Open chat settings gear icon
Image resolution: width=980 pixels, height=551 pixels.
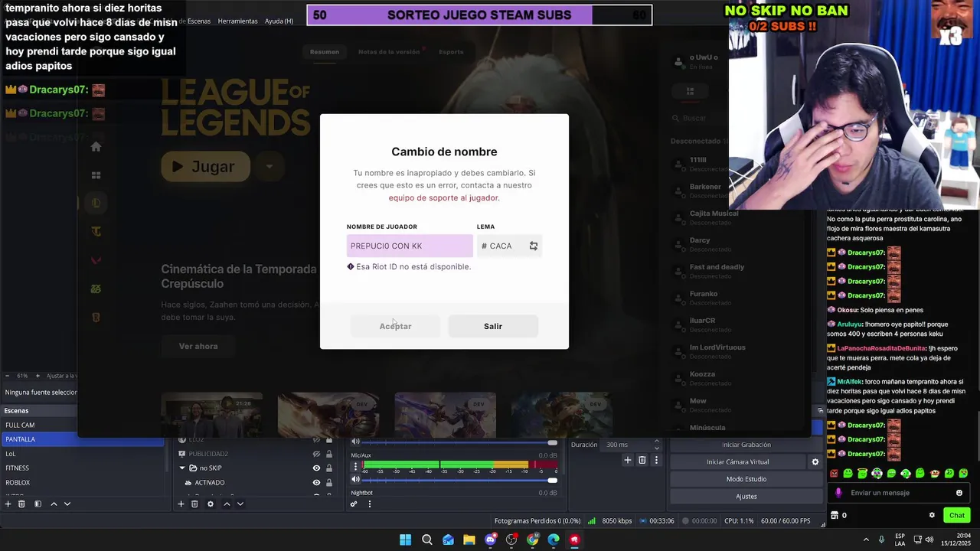pos(932,515)
